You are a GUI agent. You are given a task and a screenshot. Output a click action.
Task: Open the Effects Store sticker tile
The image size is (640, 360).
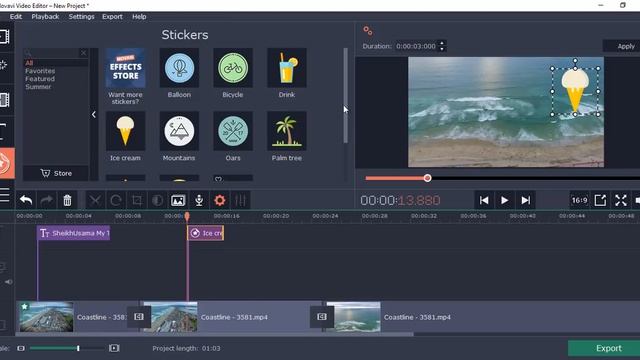pyautogui.click(x=125, y=68)
